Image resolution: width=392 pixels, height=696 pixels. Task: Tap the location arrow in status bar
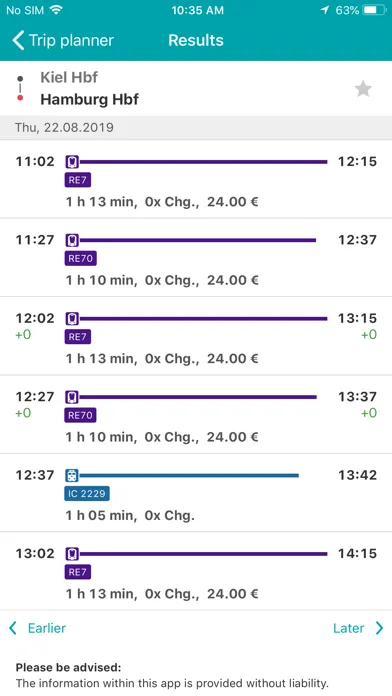point(325,10)
